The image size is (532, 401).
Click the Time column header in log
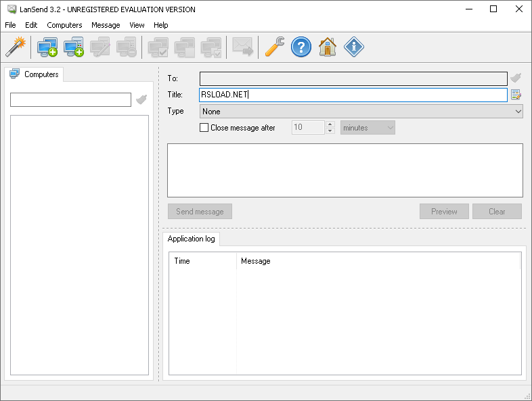click(x=202, y=261)
